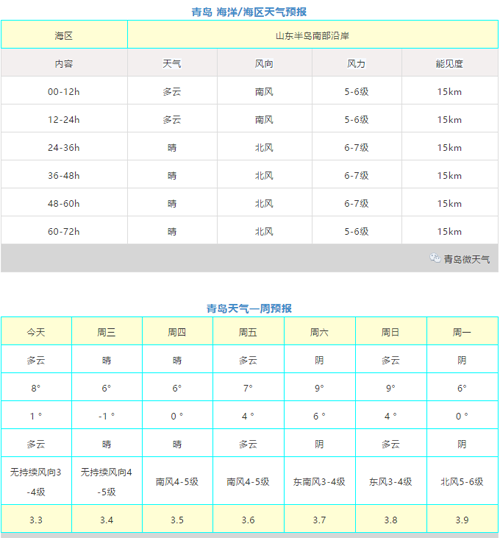500x538 pixels.
Task: Click the 青岛微天气 watermark text
Action: tap(466, 259)
